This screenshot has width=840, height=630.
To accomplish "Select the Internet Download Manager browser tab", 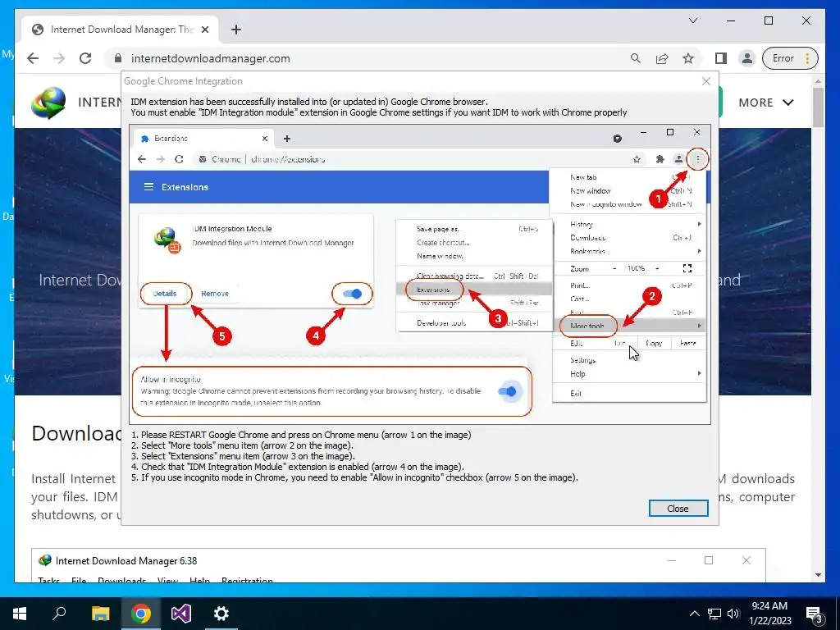I will 119,30.
